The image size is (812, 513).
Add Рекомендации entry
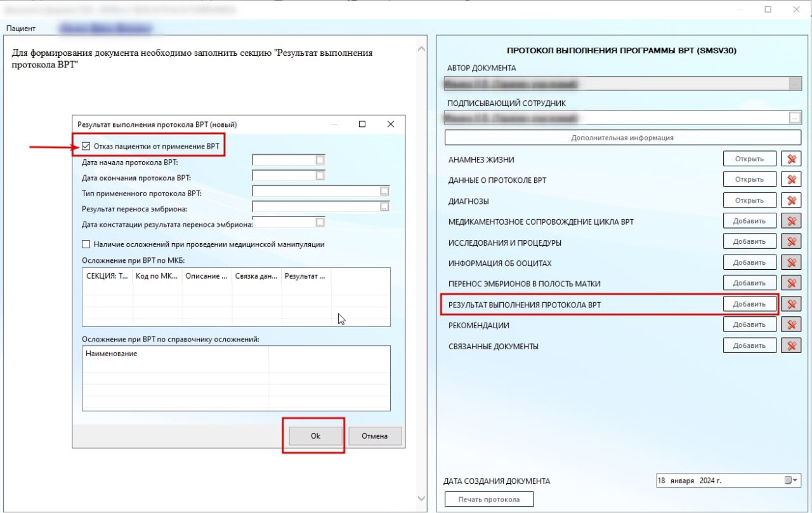tap(749, 324)
